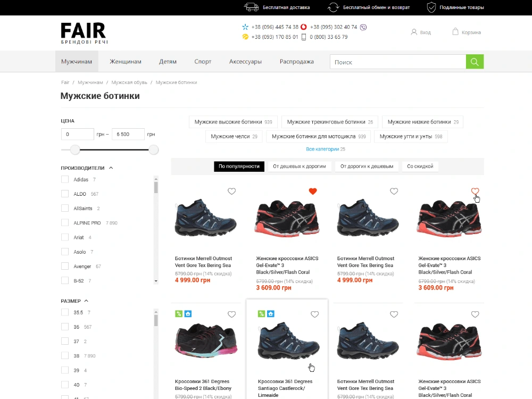Check the Asolo brand filter
Image resolution: width=532 pixels, height=399 pixels.
coord(65,252)
